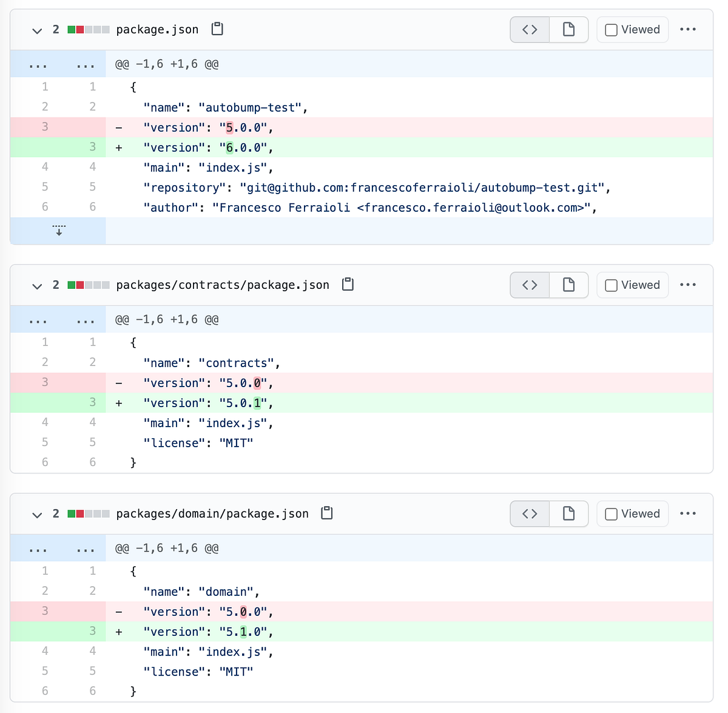Select source diff icon for domain package.json
Viewport: 728px width, 713px height.
tap(529, 513)
